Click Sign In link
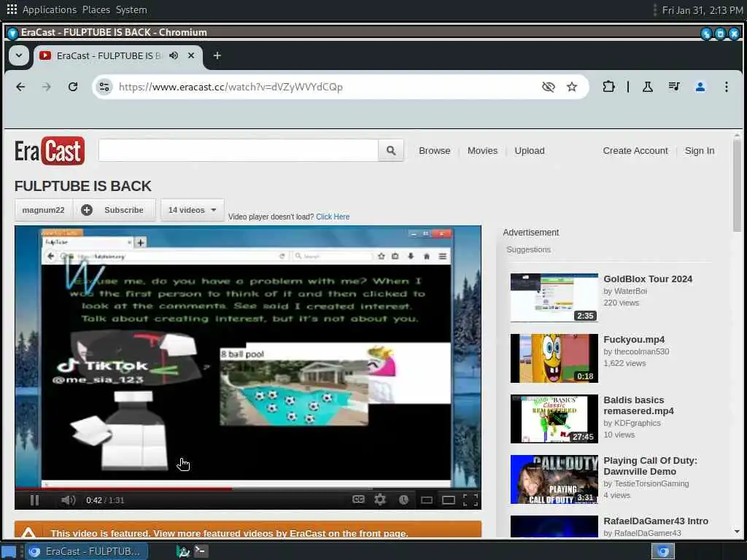The height and width of the screenshot is (560, 747). [x=700, y=150]
